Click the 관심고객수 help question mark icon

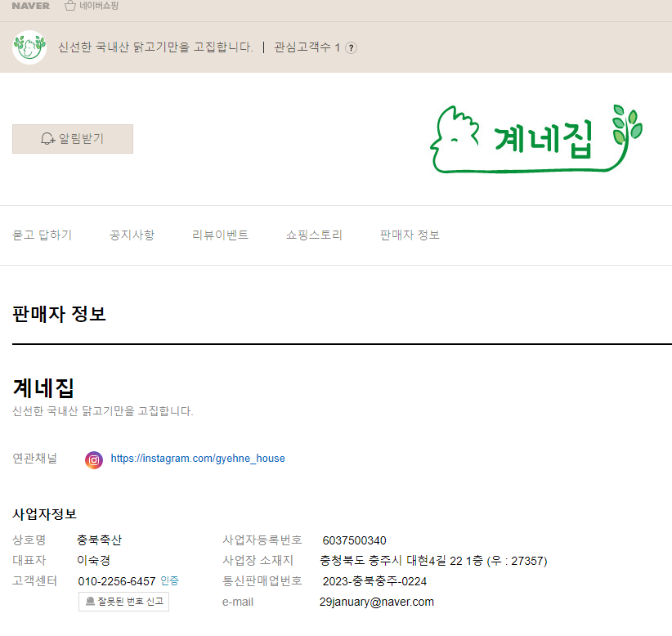point(351,47)
